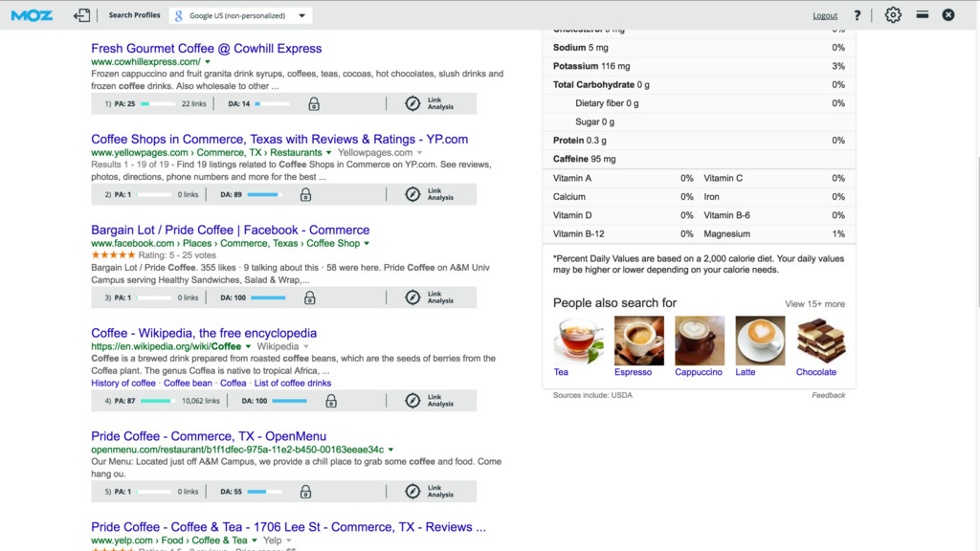The image size is (980, 551).
Task: Click the export arrow icon beside Moz logo
Action: [82, 15]
